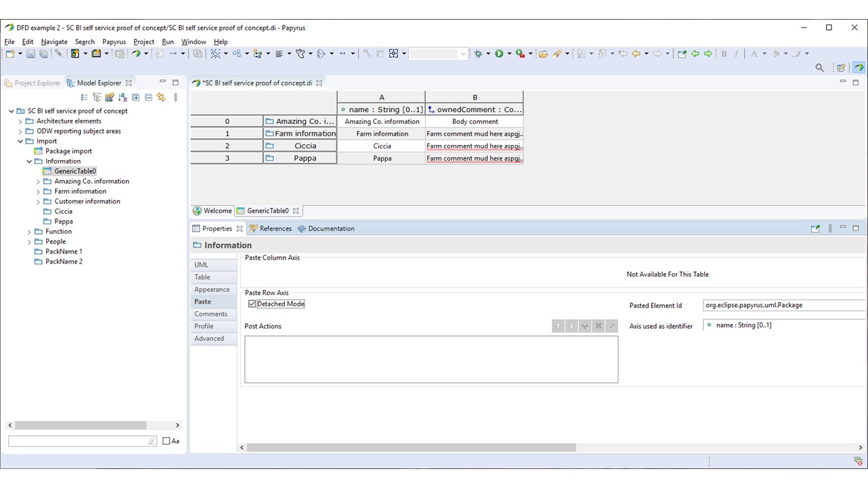Select the Appearance properties section
Viewport: 868px width, 488px height.
coord(214,289)
